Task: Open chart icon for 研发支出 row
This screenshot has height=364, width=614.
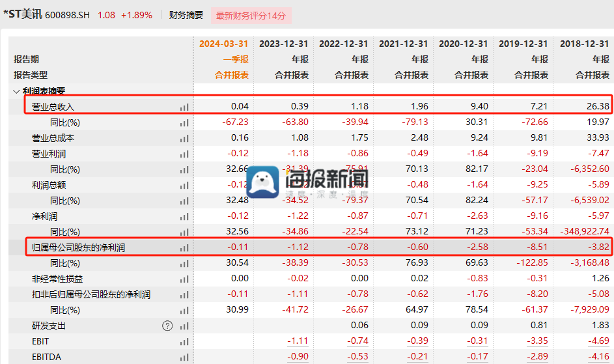Action: pos(184,326)
